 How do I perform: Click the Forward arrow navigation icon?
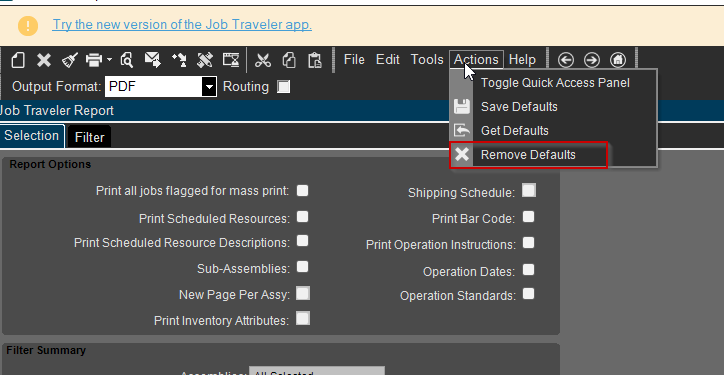coord(592,60)
